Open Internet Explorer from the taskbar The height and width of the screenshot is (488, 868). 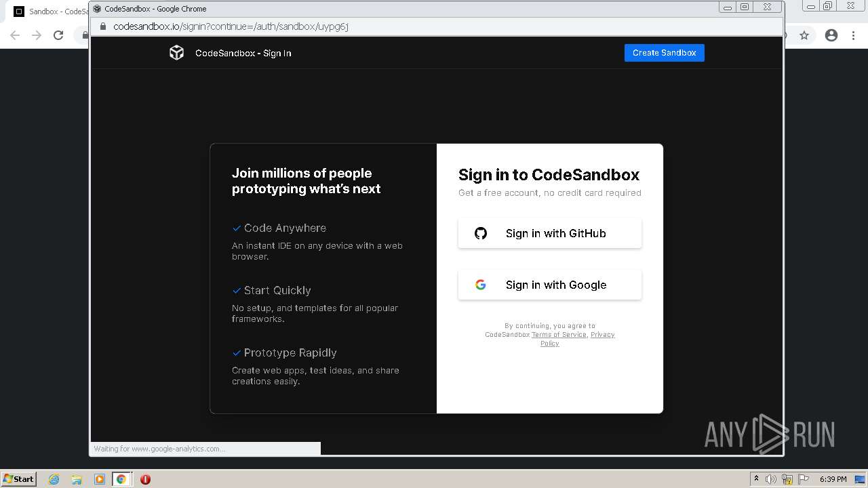[54, 479]
